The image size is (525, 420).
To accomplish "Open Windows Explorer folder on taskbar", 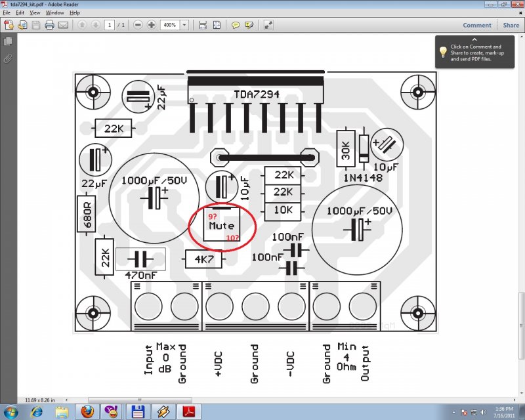I will pyautogui.click(x=62, y=412).
